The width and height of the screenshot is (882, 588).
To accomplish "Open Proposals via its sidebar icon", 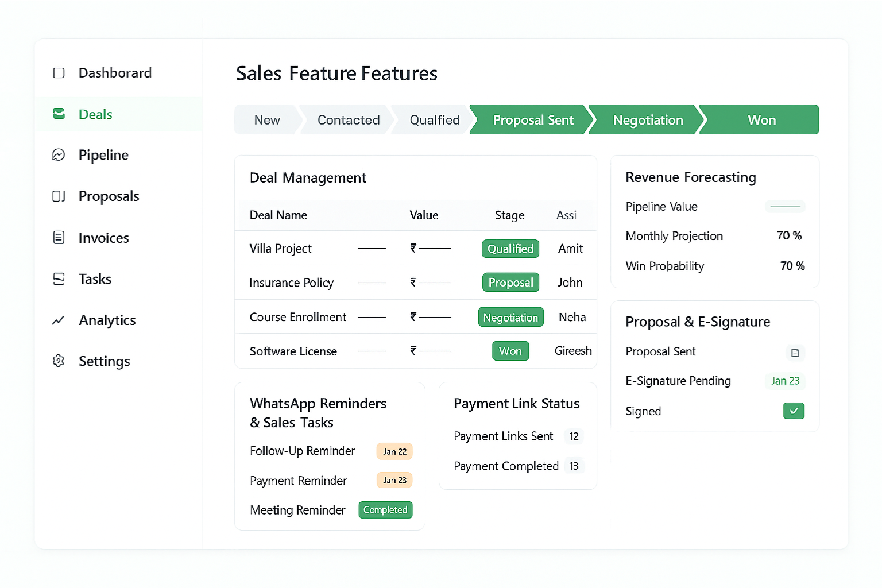I will [x=58, y=196].
